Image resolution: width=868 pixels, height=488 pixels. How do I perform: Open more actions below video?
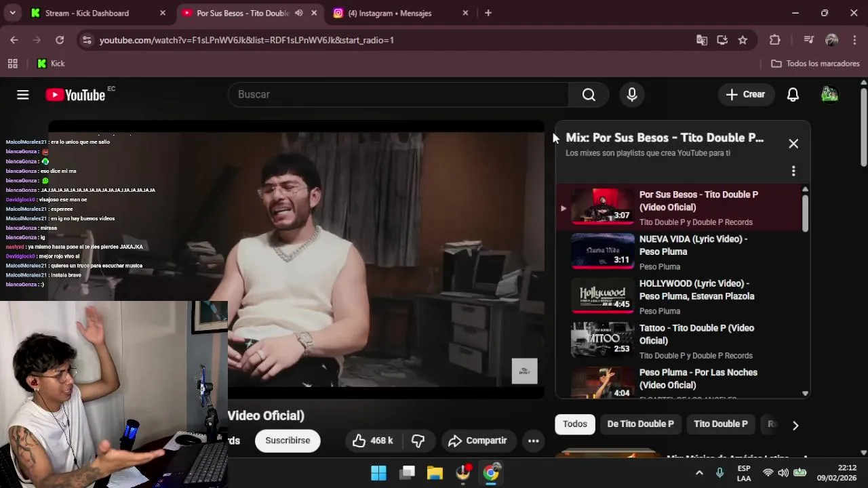tap(534, 441)
